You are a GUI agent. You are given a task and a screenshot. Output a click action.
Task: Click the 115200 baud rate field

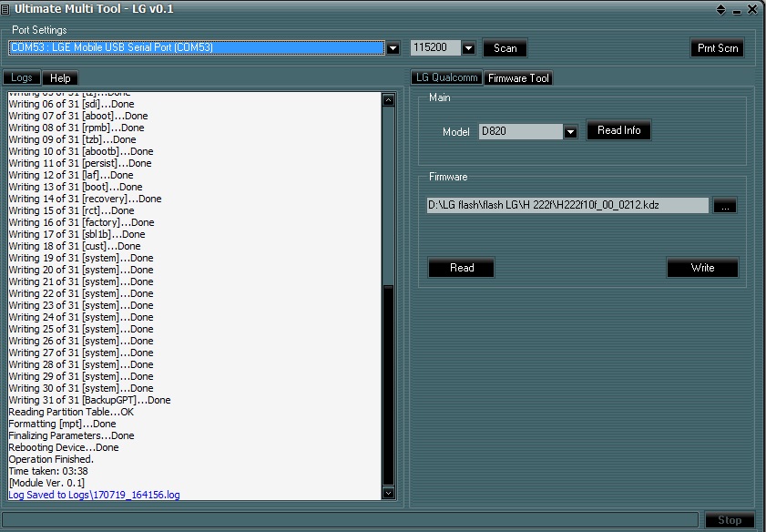435,47
